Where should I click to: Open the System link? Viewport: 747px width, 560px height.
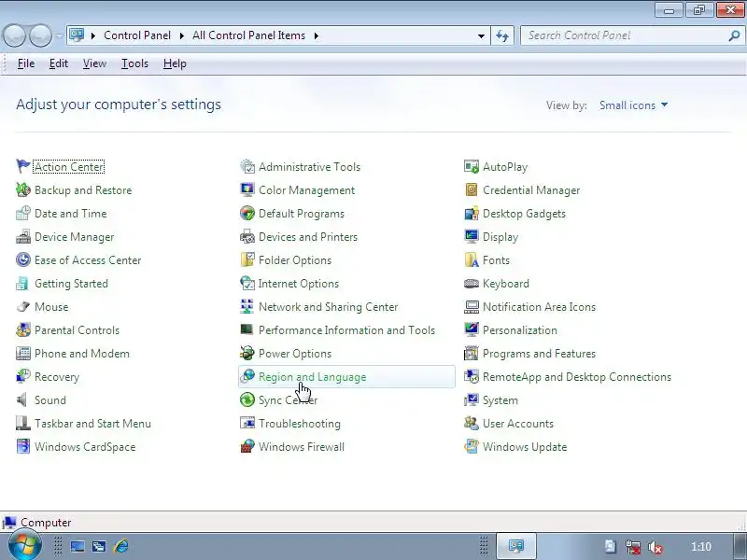(500, 400)
